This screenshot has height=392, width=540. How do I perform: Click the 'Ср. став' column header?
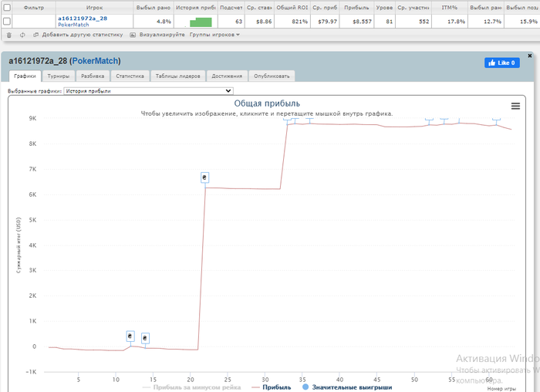(259, 7)
